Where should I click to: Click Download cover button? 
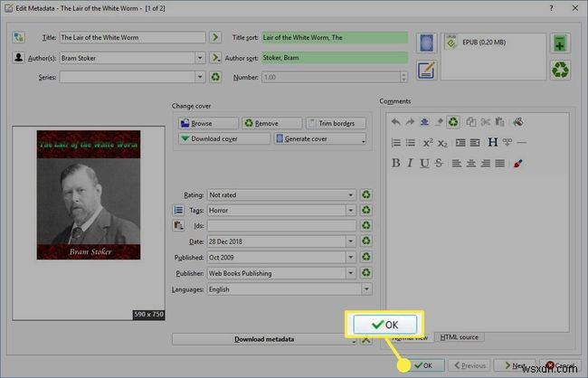(x=224, y=138)
